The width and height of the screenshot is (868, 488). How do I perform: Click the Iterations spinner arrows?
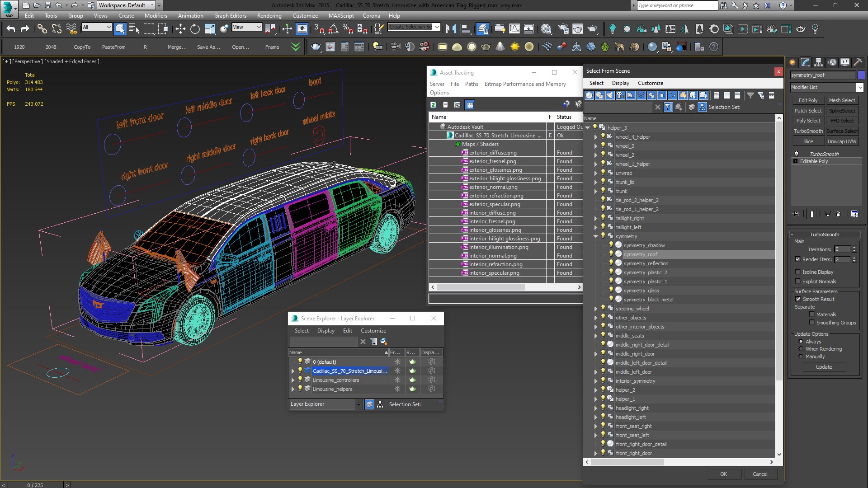coord(854,249)
